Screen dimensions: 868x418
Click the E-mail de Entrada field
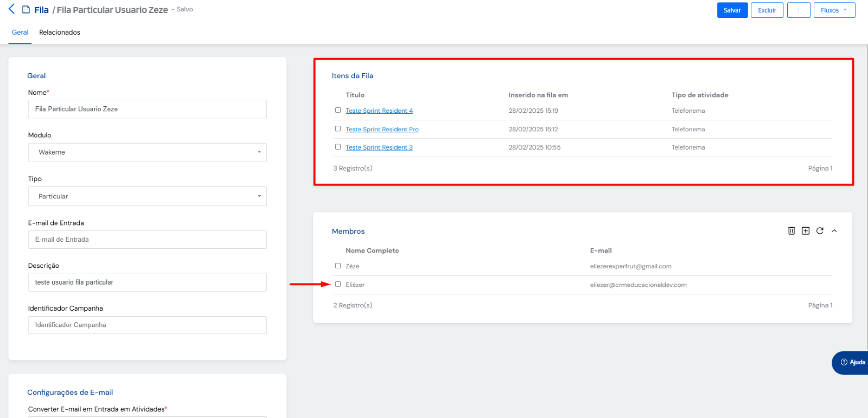tap(148, 240)
